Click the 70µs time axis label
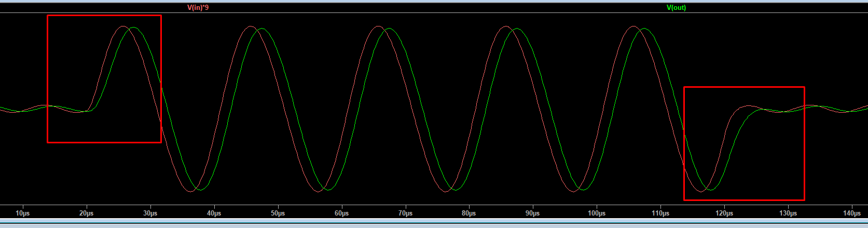 point(405,213)
